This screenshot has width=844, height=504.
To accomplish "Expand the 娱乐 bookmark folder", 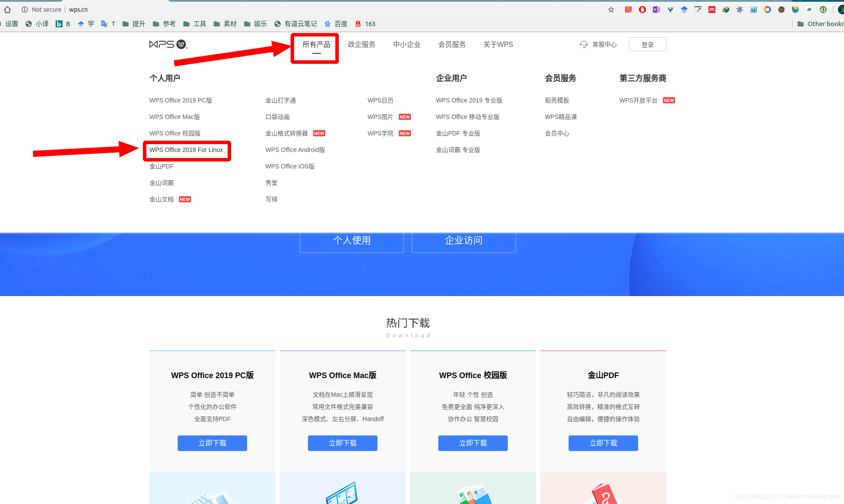I will (255, 24).
